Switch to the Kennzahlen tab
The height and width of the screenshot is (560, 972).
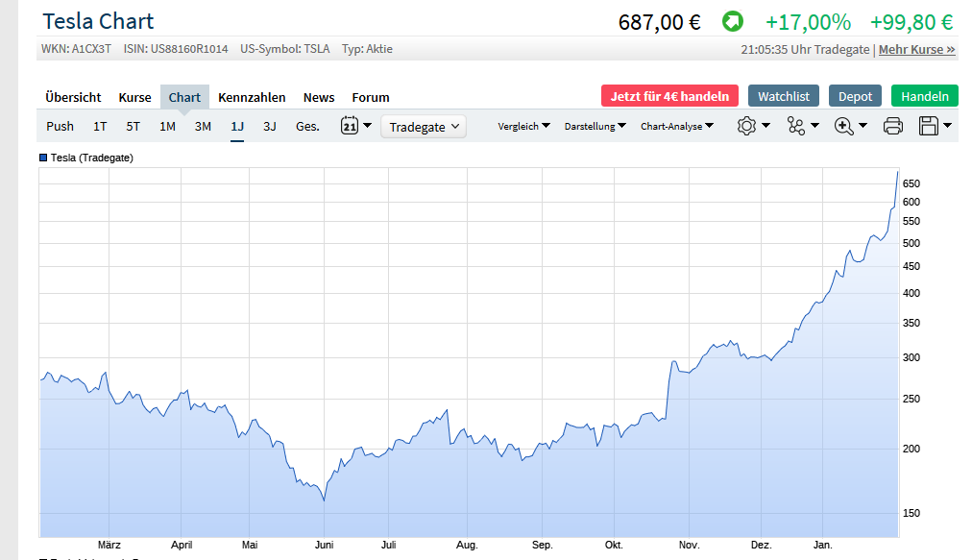pyautogui.click(x=252, y=97)
